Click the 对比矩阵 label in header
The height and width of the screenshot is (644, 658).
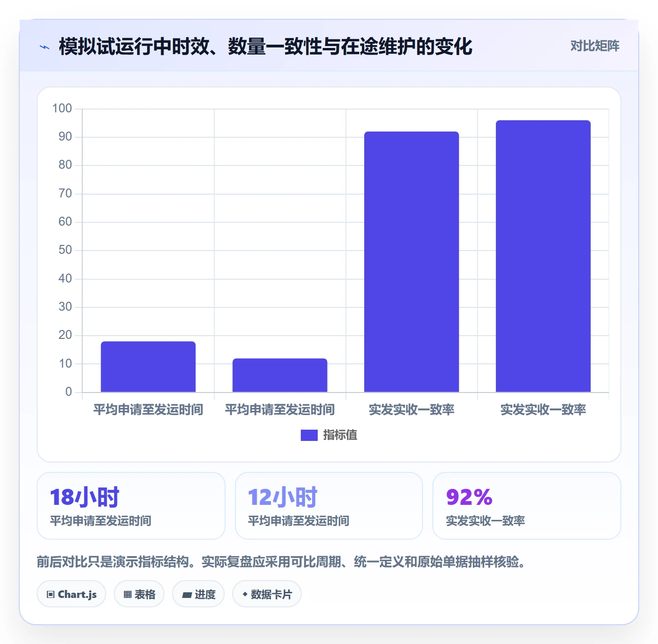coord(595,46)
